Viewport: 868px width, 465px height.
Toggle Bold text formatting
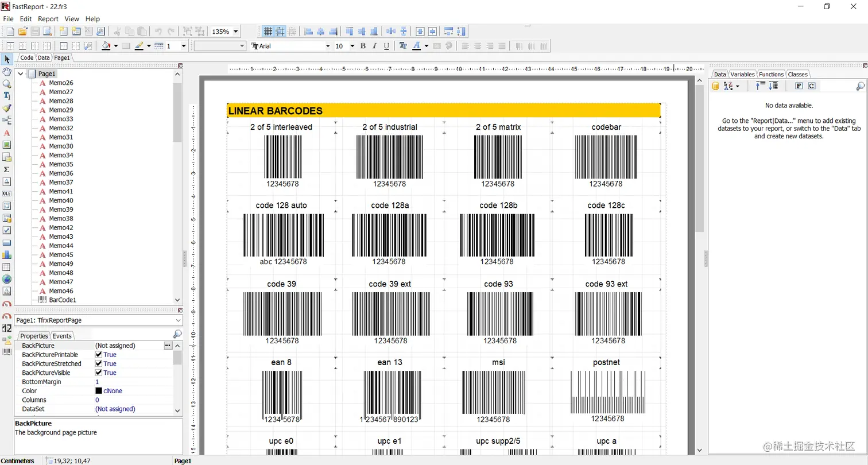pos(363,46)
